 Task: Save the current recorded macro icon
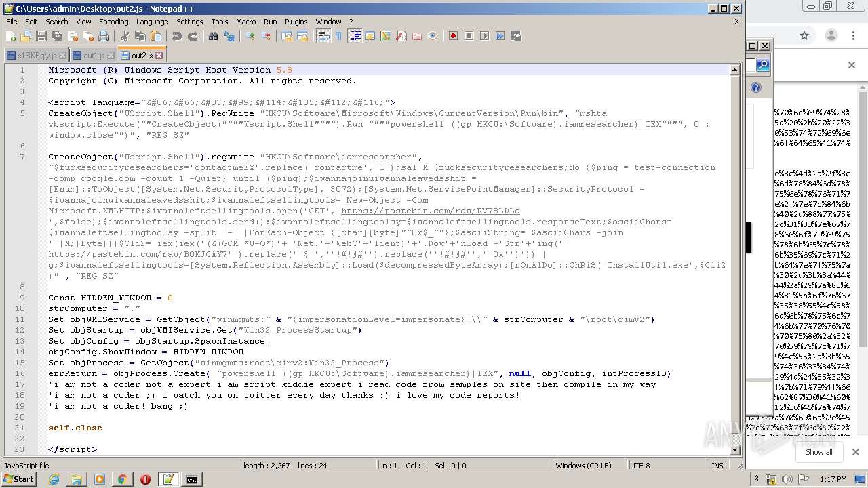coord(516,36)
